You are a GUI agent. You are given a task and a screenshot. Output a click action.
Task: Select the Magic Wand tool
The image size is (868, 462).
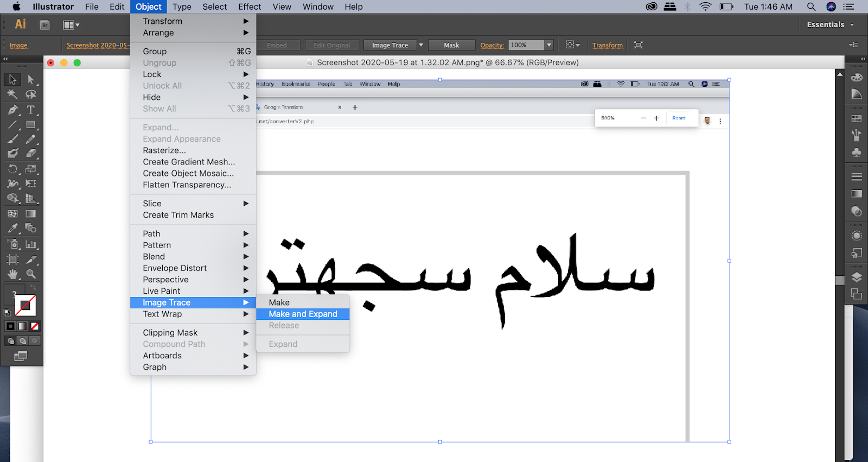click(x=12, y=94)
